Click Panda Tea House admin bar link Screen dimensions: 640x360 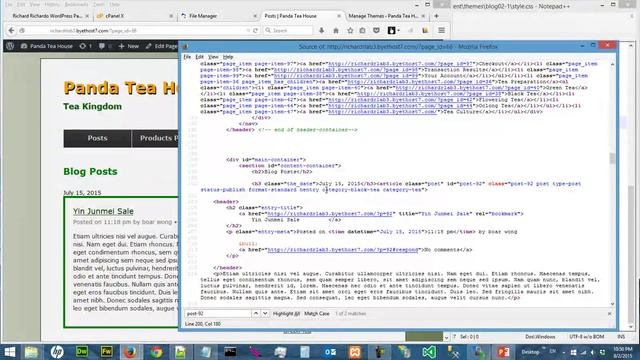point(47,46)
